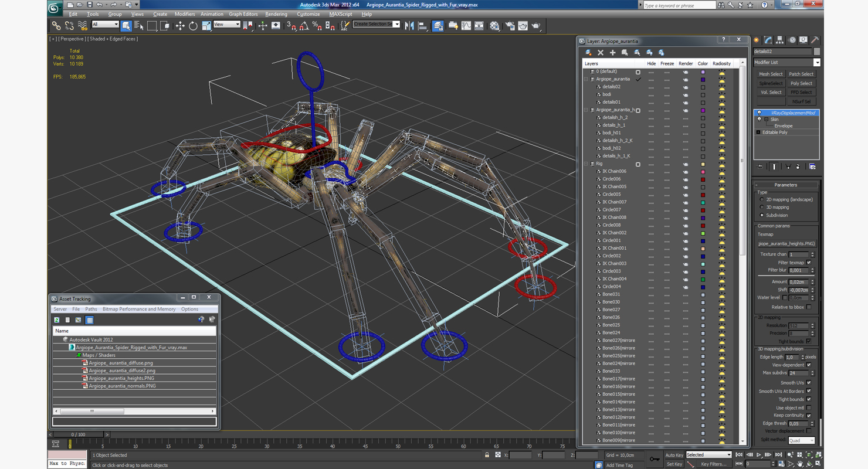Screen dimensions: 868x469
Task: Click the Render Production teapot icon
Action: [535, 26]
